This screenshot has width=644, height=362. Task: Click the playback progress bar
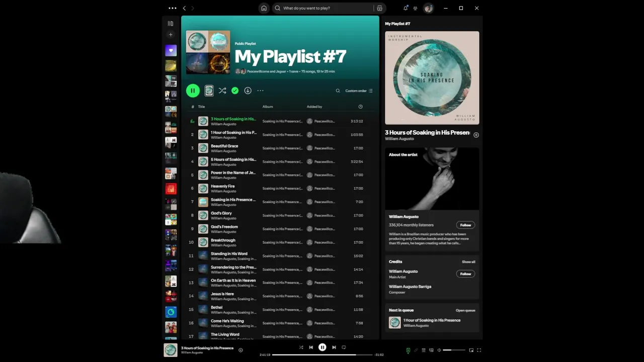[x=323, y=354]
